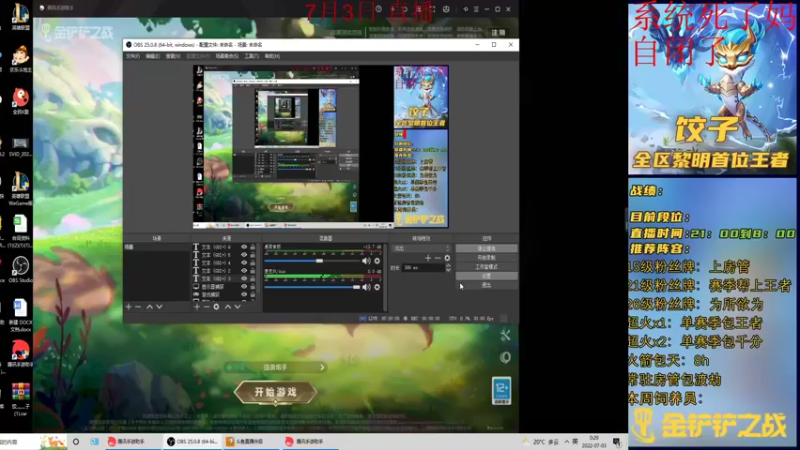Open source properties via the gear icon
800x450 pixels.
point(216,307)
